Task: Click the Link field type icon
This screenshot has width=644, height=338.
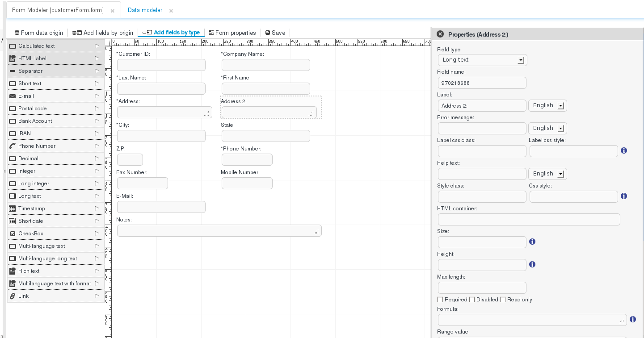Action: 13,296
